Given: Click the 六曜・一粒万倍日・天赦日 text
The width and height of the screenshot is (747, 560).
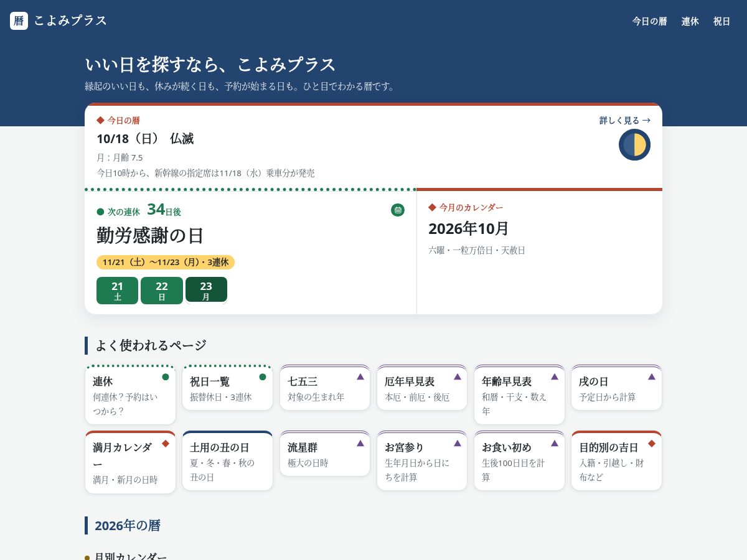Looking at the screenshot, I should click(x=477, y=250).
